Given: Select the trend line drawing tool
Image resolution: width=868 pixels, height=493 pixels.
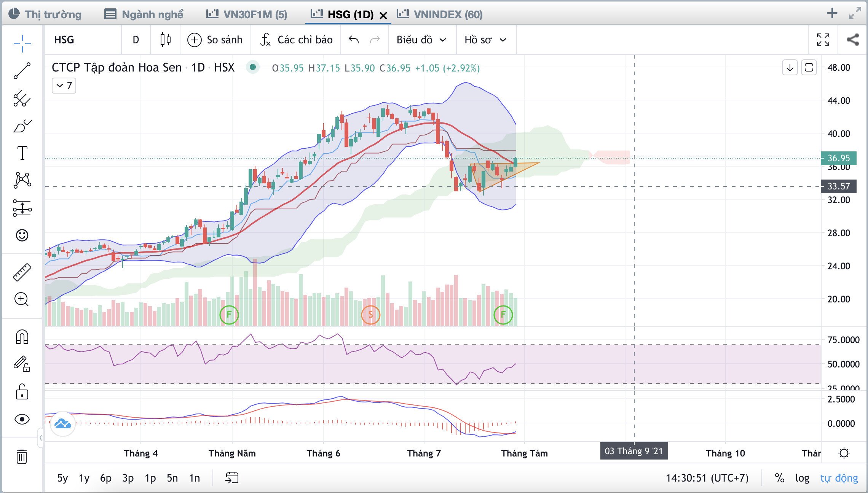Looking at the screenshot, I should click(22, 71).
